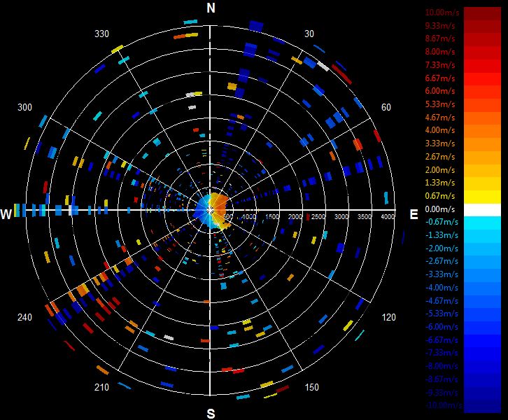Click the 1000 range ring label
This screenshot has width=508, height=420.
(x=249, y=217)
